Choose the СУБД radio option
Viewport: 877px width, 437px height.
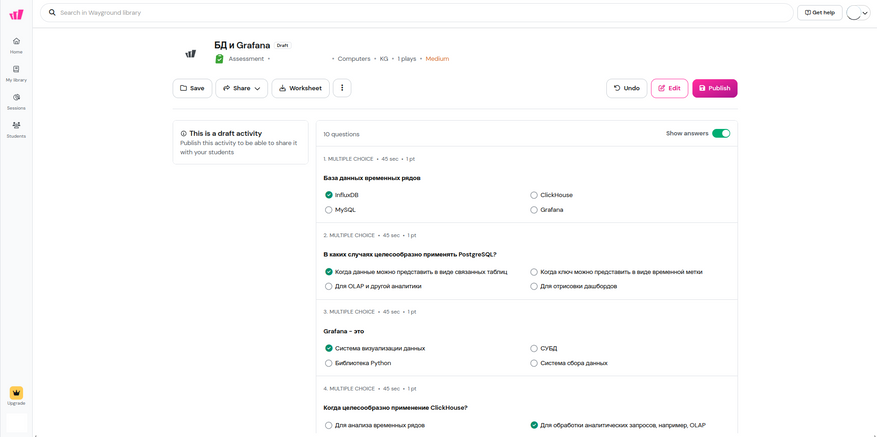coord(534,348)
